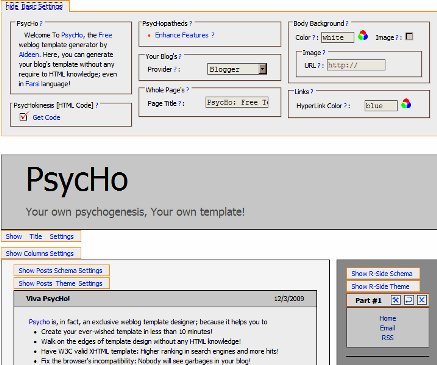The image size is (437, 365).
Task: Click subtitle 'Your own psychogenesis, Your own template!'
Action: pyautogui.click(x=135, y=212)
